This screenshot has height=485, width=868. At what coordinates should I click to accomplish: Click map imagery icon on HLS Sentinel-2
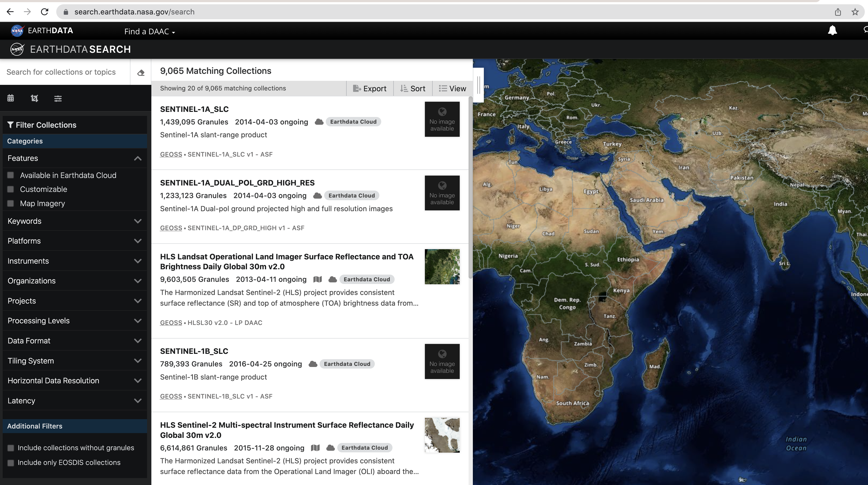[315, 448]
